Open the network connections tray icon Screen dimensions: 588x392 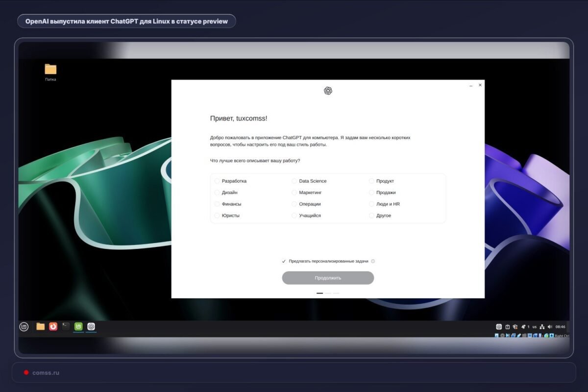coord(542,327)
